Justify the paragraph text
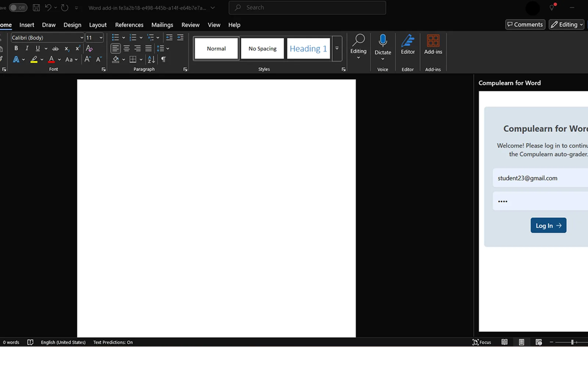588x368 pixels. pos(148,48)
